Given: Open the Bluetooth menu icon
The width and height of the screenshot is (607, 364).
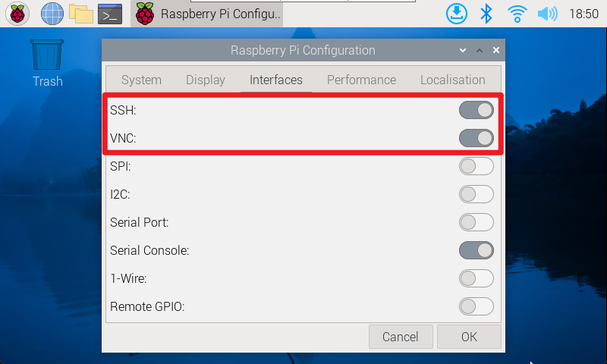Looking at the screenshot, I should (x=486, y=14).
